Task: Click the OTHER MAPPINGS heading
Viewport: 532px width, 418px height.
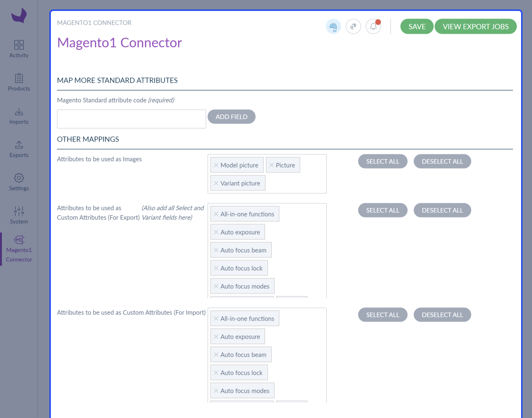Action: click(x=88, y=139)
